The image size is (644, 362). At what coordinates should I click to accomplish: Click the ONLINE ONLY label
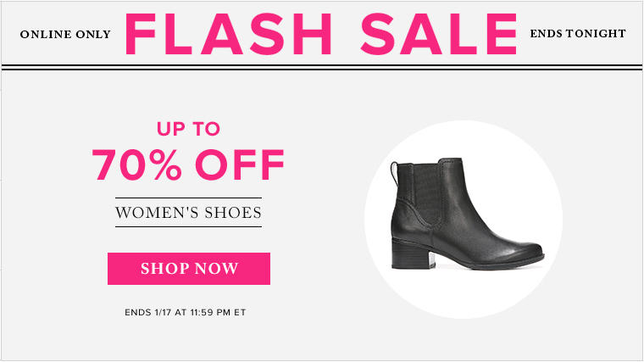(x=66, y=34)
